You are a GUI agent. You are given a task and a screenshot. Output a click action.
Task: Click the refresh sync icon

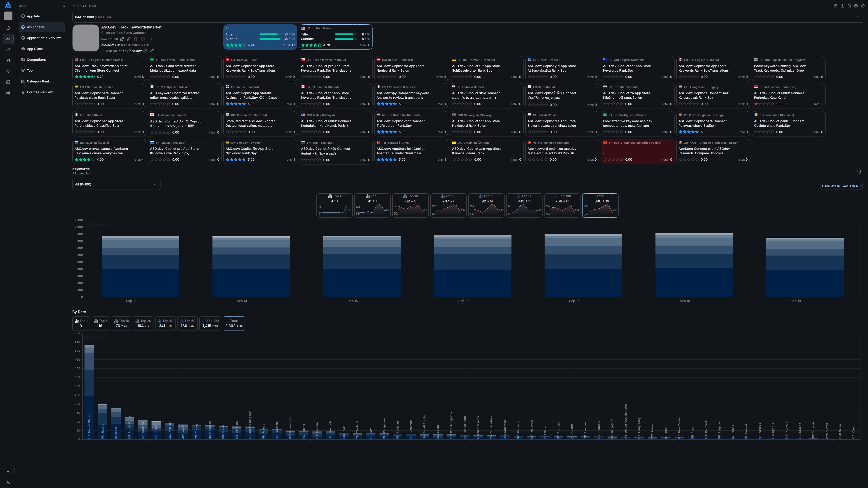[x=849, y=6]
